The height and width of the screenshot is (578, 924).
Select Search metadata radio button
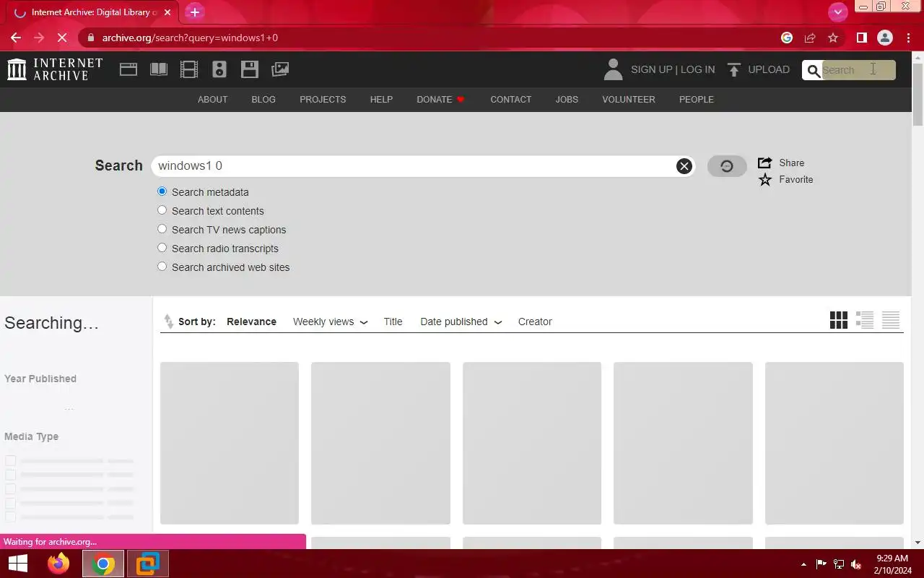162,191
